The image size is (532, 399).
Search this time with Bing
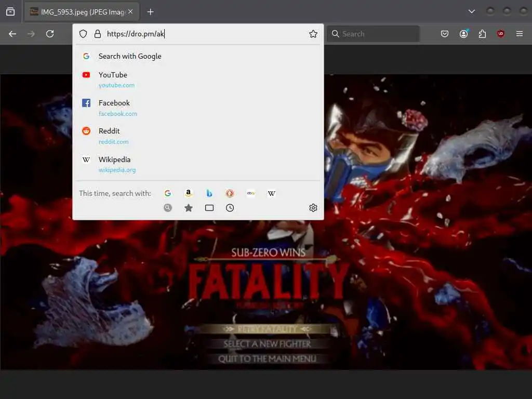click(209, 193)
